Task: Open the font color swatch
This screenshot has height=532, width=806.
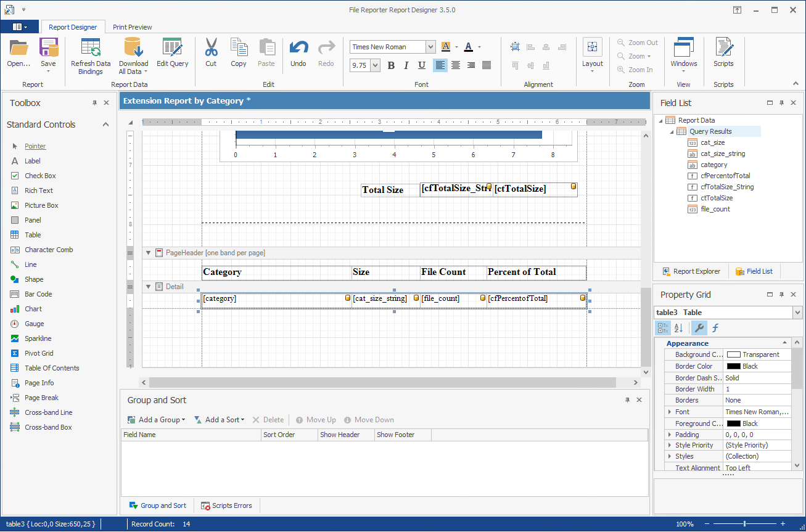Action: tap(468, 46)
